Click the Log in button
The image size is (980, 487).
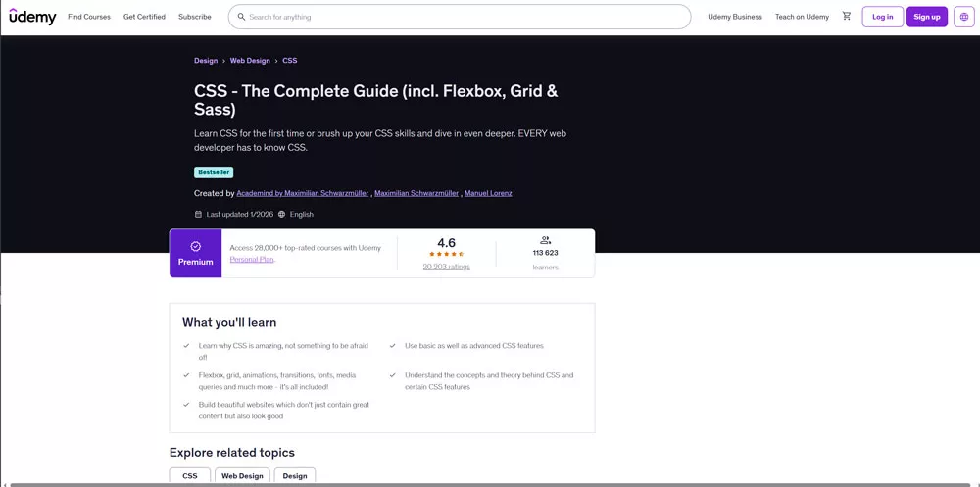click(883, 17)
